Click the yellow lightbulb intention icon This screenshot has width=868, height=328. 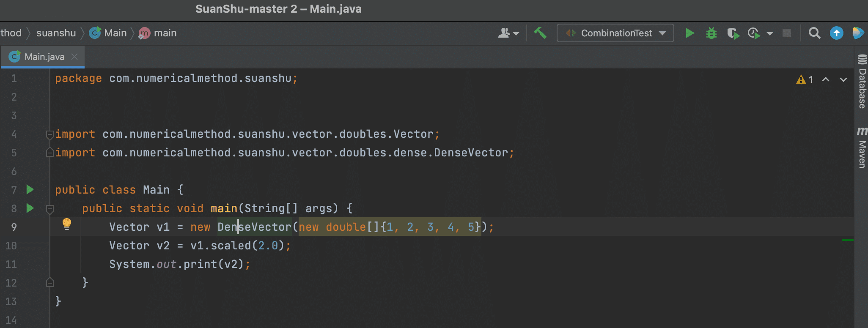click(x=67, y=224)
